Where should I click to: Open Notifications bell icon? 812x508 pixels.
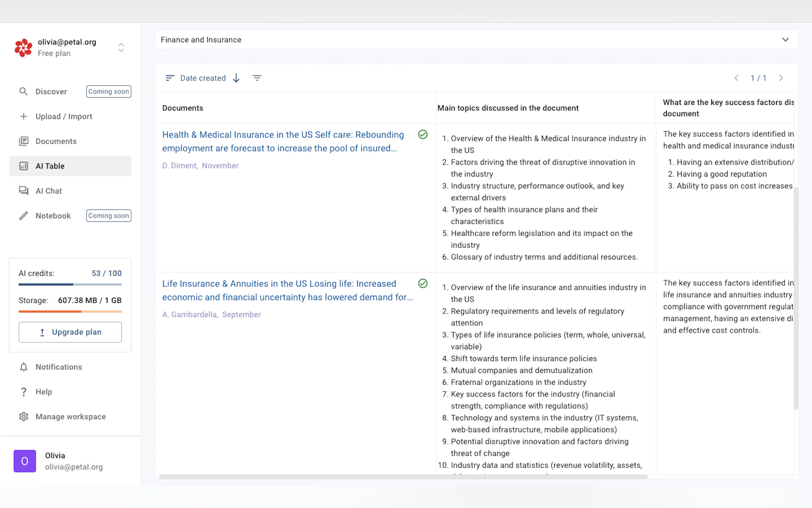pyautogui.click(x=23, y=367)
